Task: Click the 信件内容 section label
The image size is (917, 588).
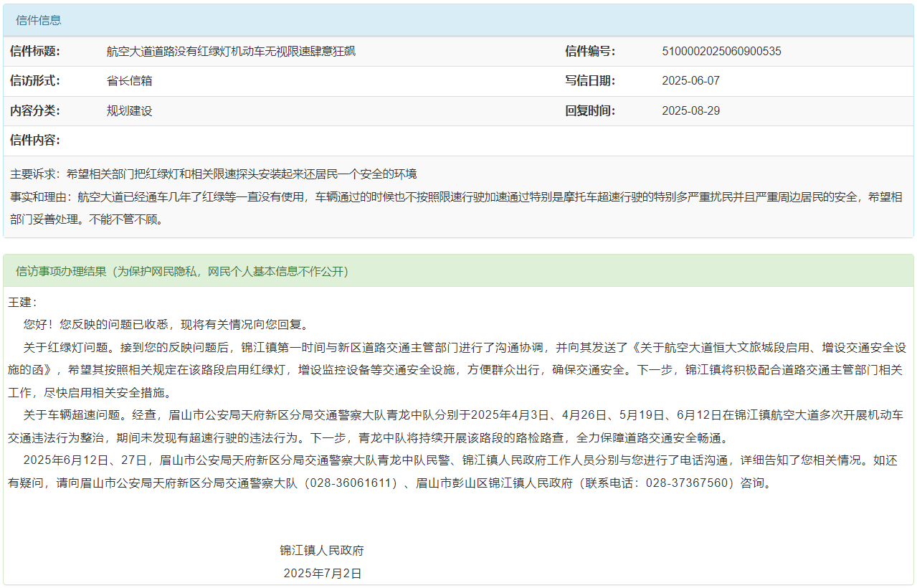Action: pos(35,141)
